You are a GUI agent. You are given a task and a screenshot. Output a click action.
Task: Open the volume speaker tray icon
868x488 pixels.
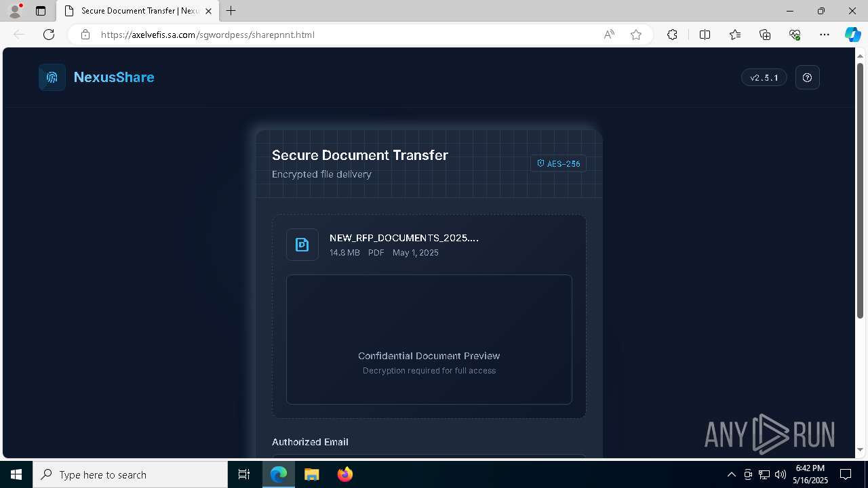point(780,474)
